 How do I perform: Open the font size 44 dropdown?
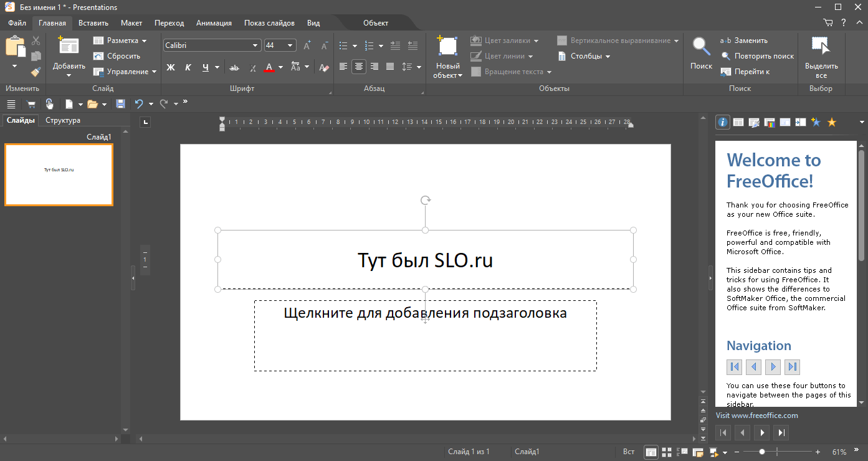coord(291,45)
